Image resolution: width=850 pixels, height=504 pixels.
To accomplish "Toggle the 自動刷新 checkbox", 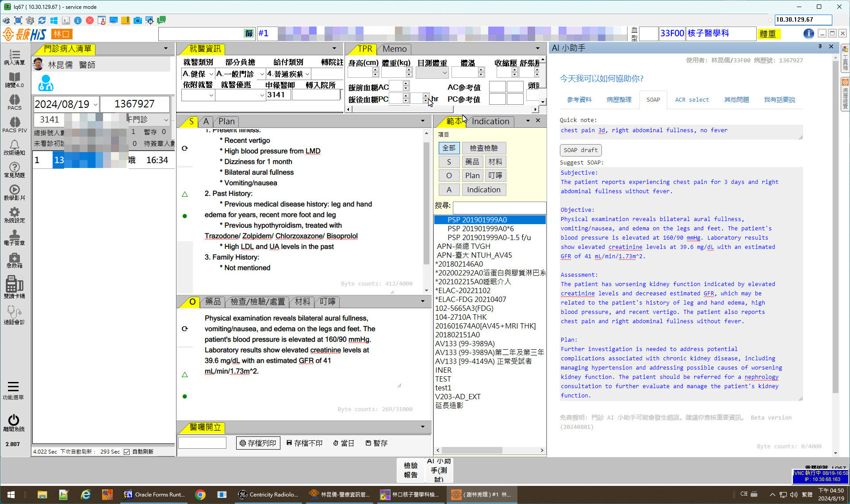I will pos(127,452).
